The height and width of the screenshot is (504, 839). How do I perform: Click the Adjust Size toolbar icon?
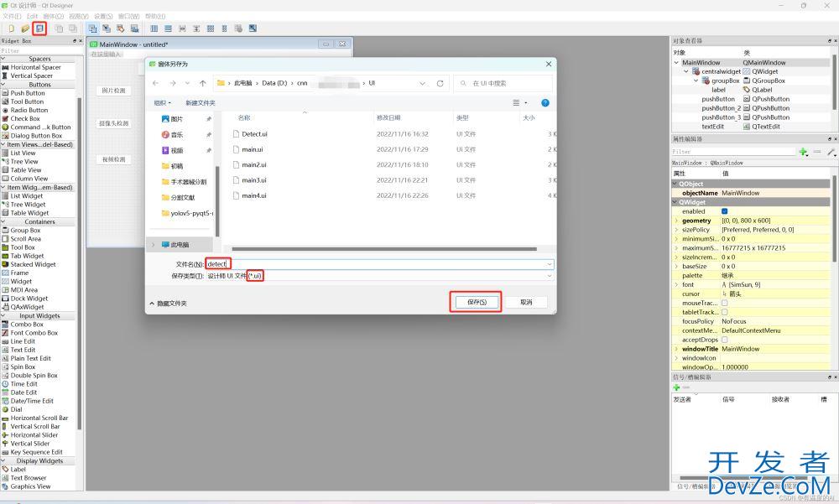coord(253,29)
